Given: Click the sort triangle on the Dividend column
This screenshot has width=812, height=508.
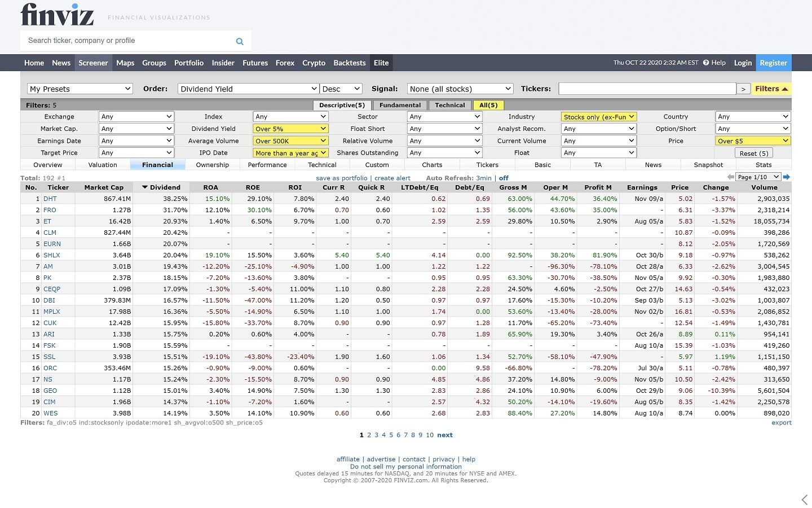Looking at the screenshot, I should [x=145, y=187].
